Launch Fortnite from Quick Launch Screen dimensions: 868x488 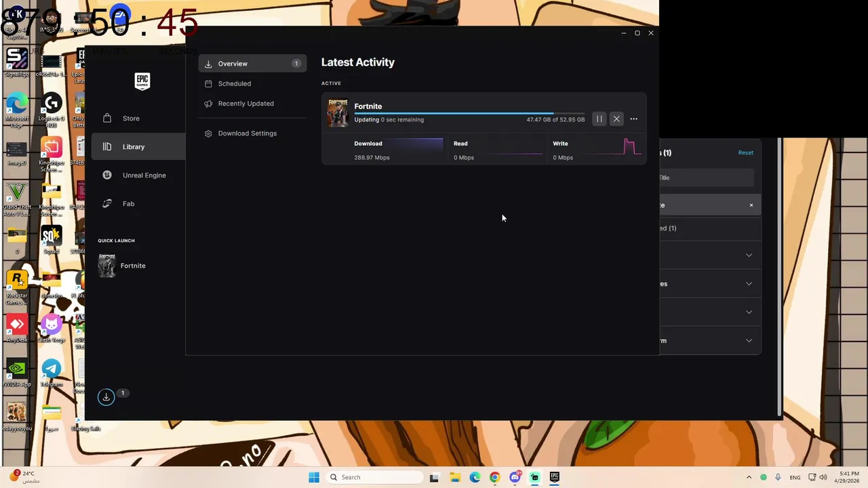[x=122, y=266]
